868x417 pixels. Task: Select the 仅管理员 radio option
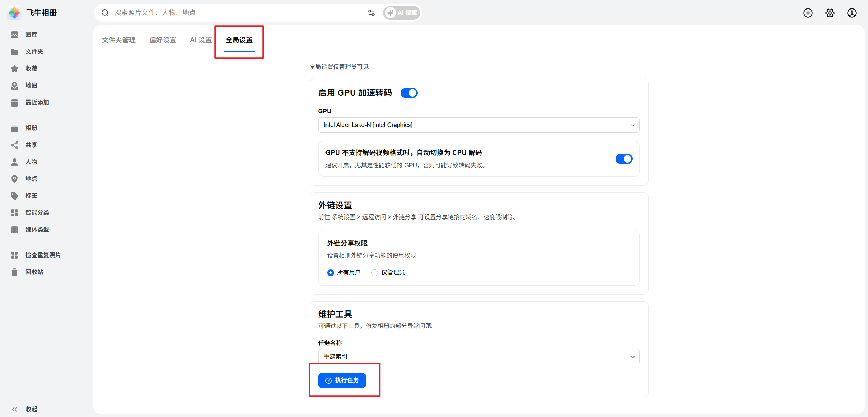click(x=375, y=273)
